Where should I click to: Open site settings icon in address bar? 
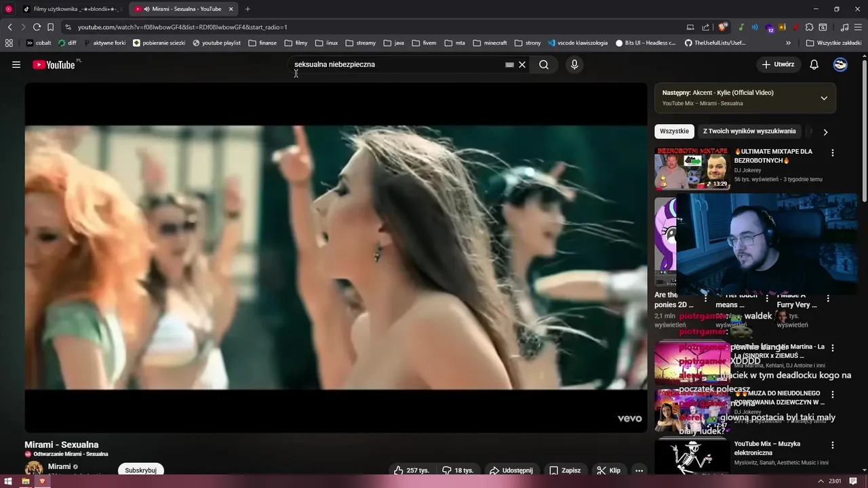[68, 27]
